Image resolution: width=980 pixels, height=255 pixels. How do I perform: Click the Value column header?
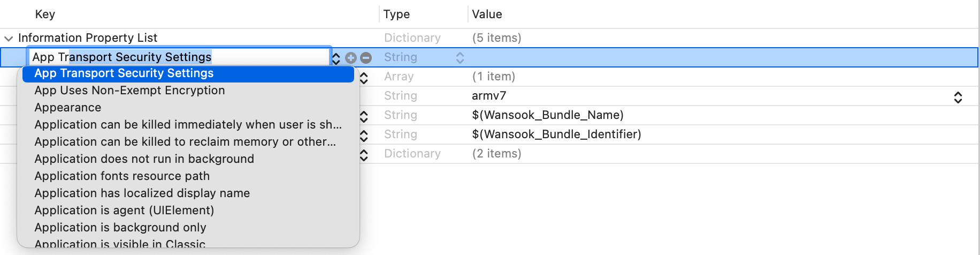pos(487,14)
